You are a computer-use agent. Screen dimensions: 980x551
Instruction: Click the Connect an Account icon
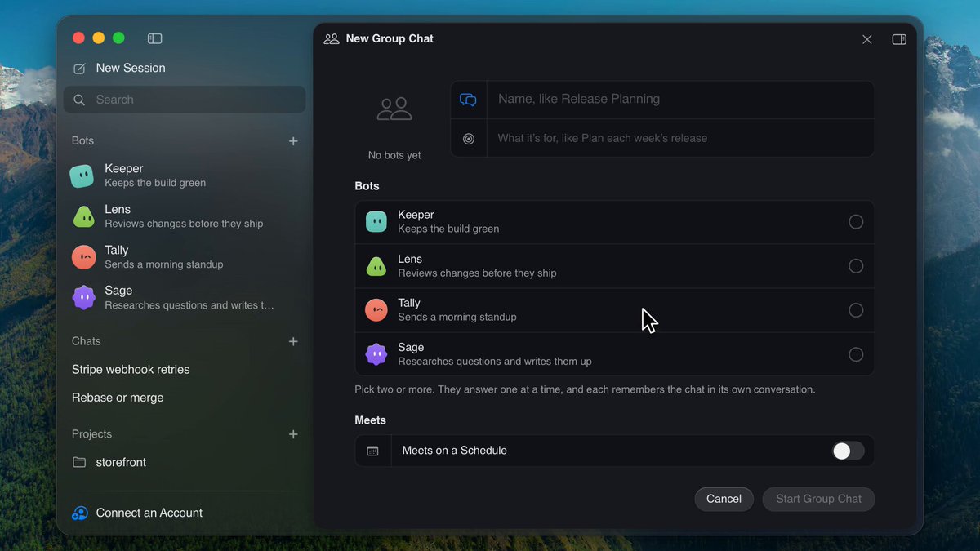pos(80,513)
